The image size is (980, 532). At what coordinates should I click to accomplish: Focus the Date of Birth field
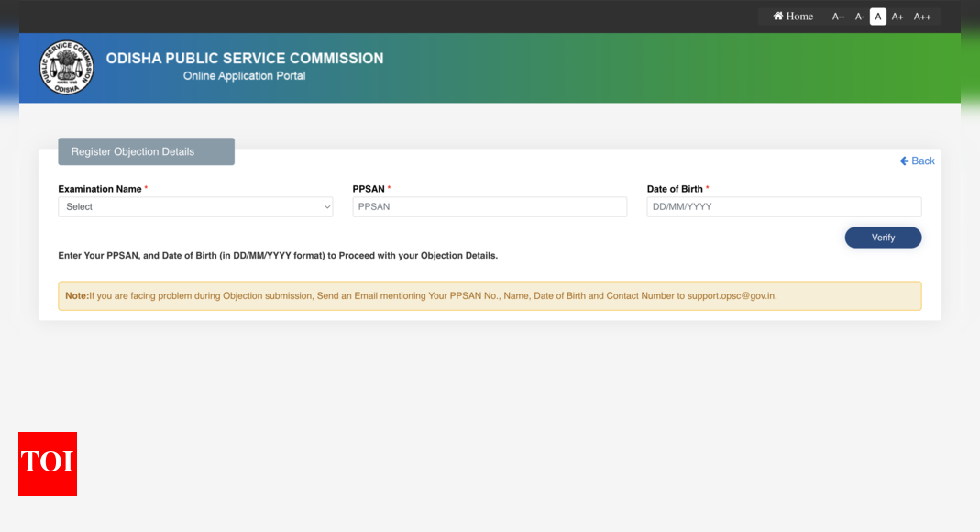(784, 207)
